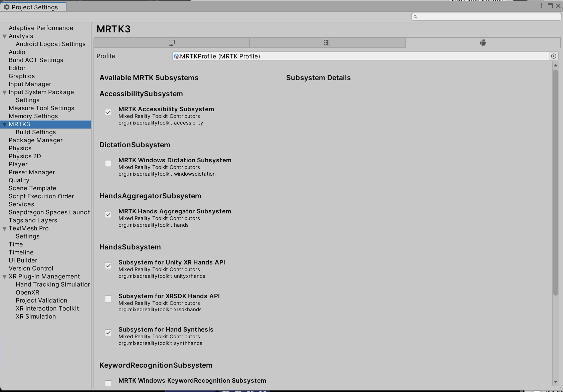Select Preset Manager category
The width and height of the screenshot is (563, 392).
tap(45, 172)
